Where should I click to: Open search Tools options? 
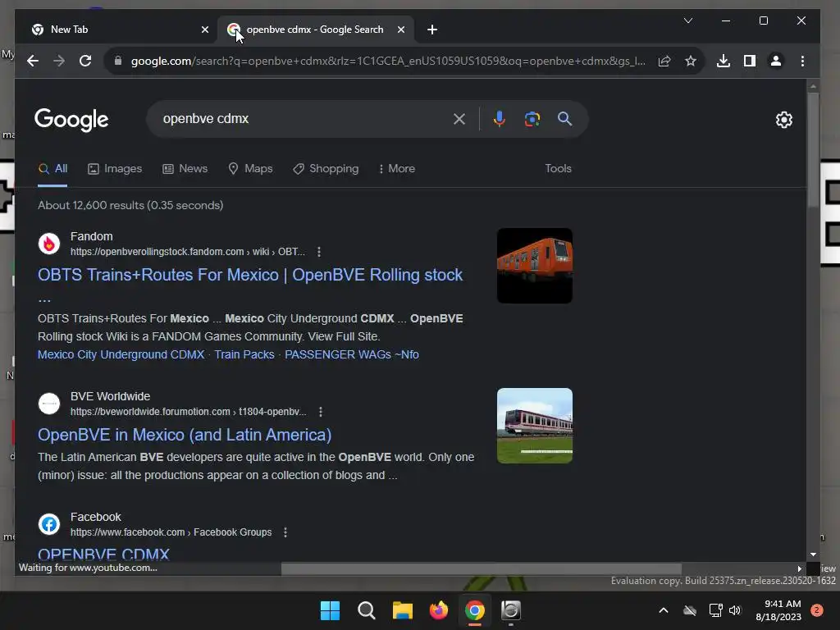click(x=558, y=169)
